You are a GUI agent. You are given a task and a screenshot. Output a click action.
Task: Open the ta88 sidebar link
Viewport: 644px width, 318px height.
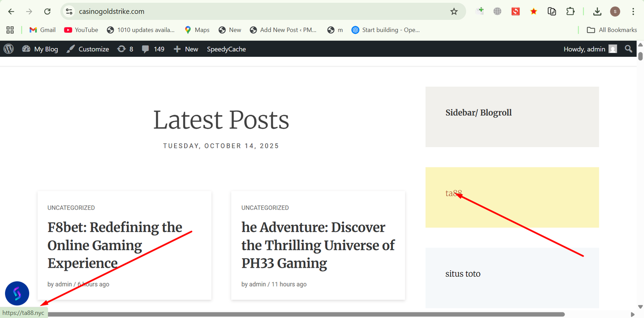pos(454,193)
